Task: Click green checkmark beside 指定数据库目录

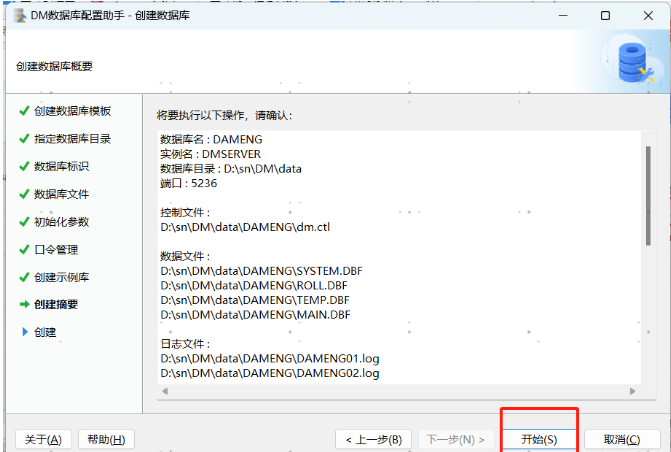Action: pyautogui.click(x=24, y=138)
